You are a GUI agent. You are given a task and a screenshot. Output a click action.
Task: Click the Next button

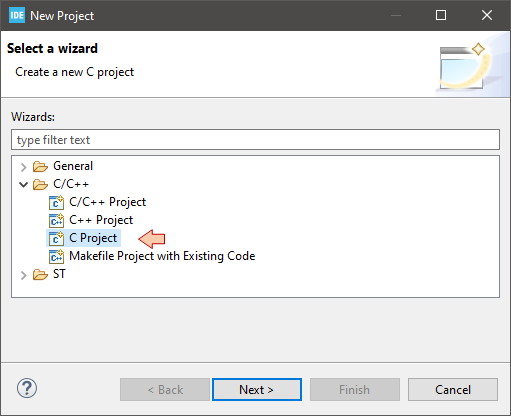[x=257, y=389]
